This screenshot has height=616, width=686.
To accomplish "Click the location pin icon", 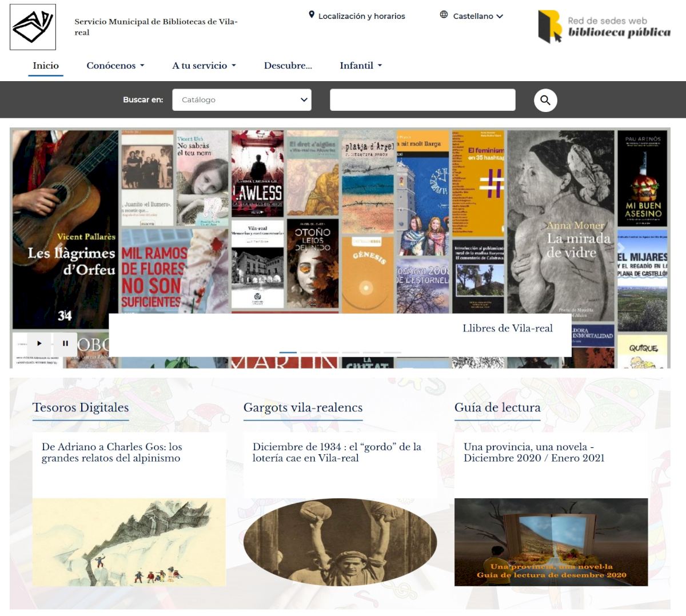I will coord(312,15).
